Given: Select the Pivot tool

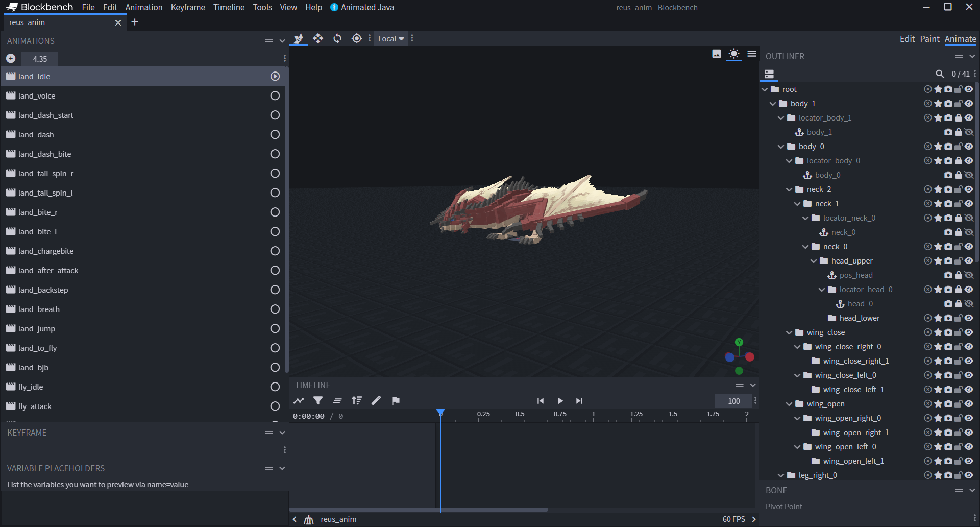Looking at the screenshot, I should [356, 38].
